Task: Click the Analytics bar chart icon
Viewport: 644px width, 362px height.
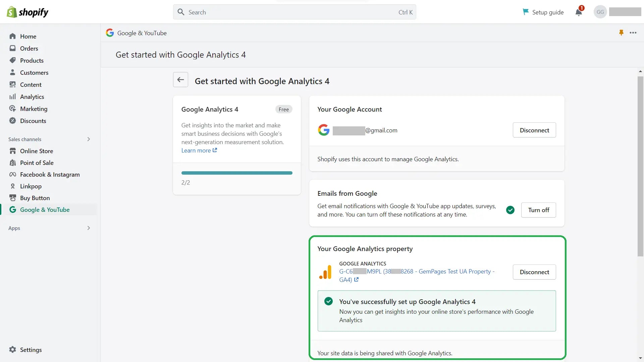Action: point(13,97)
